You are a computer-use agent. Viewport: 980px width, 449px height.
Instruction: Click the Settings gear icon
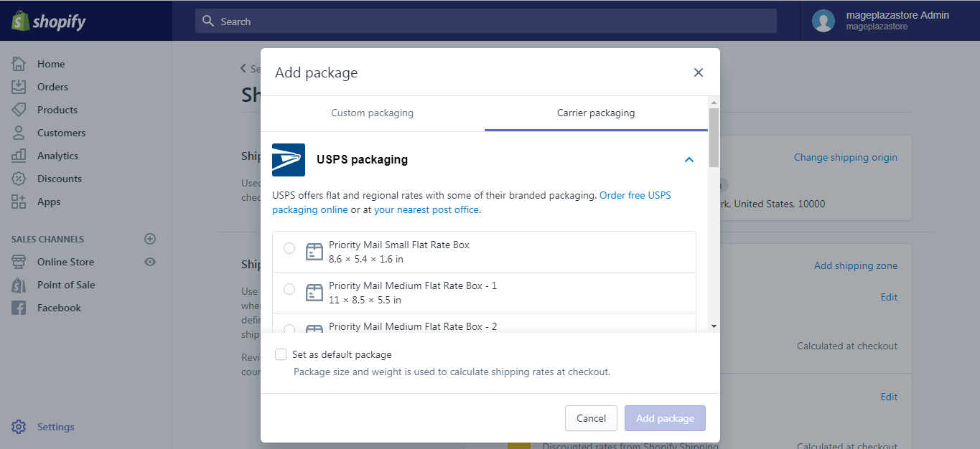[x=19, y=427]
